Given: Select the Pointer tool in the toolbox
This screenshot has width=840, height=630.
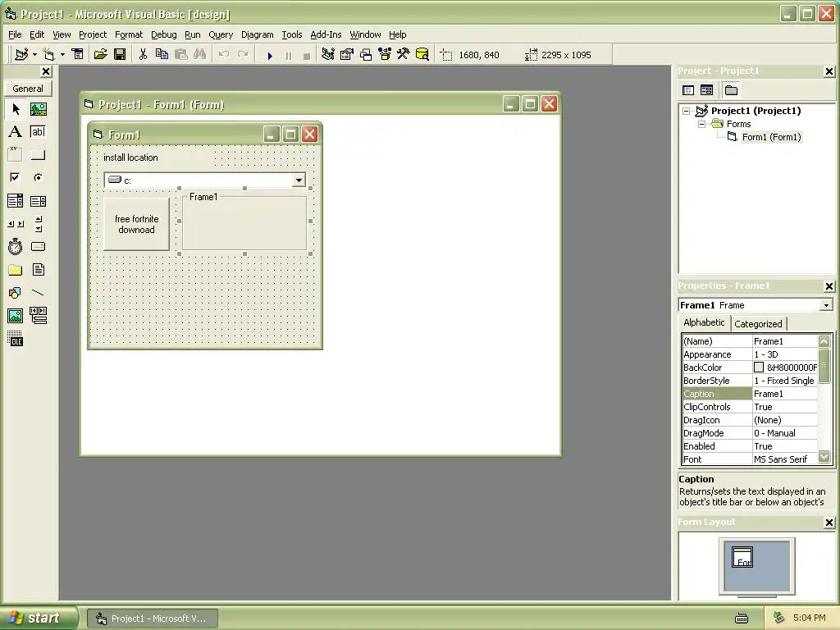Looking at the screenshot, I should pyautogui.click(x=15, y=109).
